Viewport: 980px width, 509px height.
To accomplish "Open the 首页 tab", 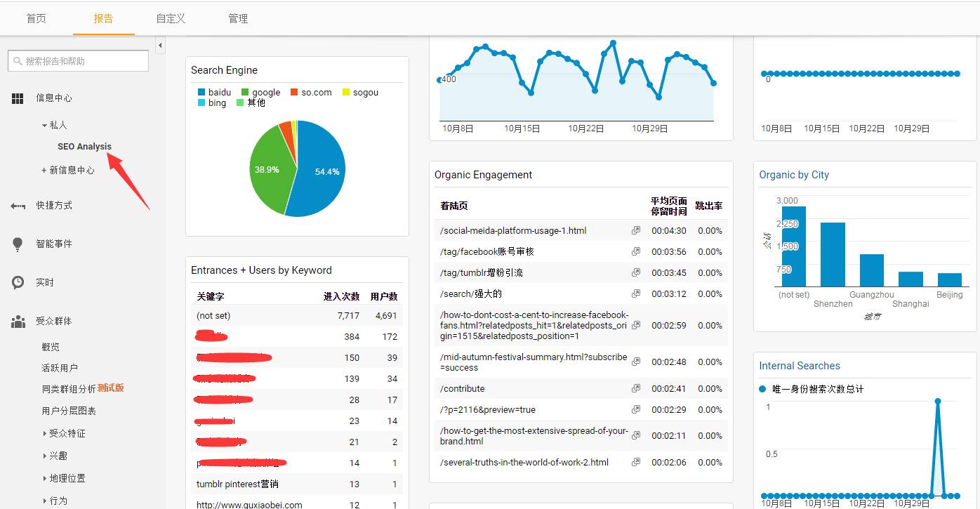I will pyautogui.click(x=37, y=18).
